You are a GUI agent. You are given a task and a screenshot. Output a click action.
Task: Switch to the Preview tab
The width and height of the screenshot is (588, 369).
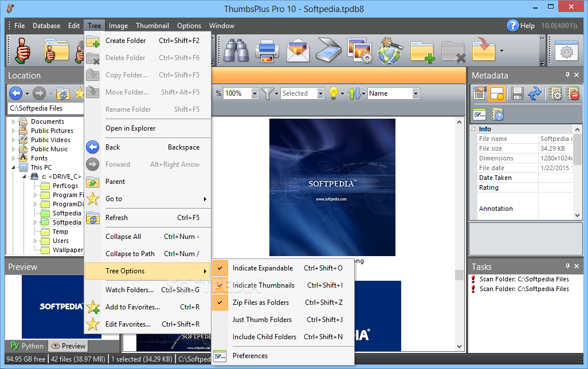(68, 346)
